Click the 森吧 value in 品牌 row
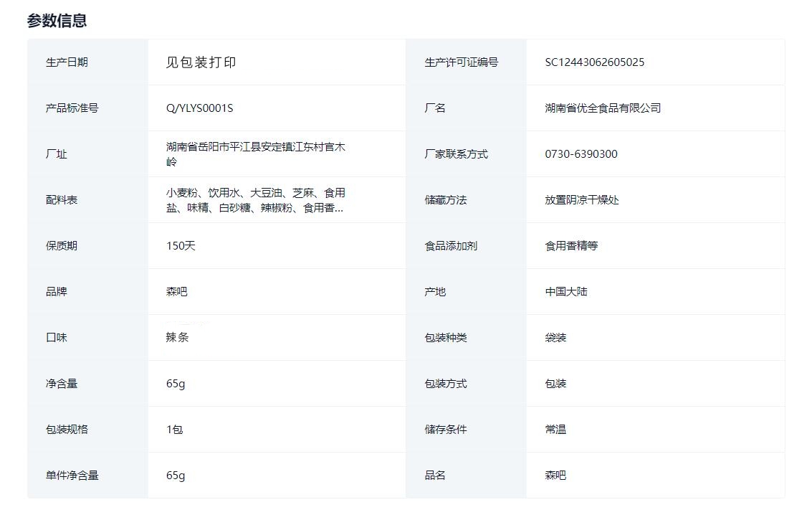Screen dimensions: 812x520 pos(176,292)
